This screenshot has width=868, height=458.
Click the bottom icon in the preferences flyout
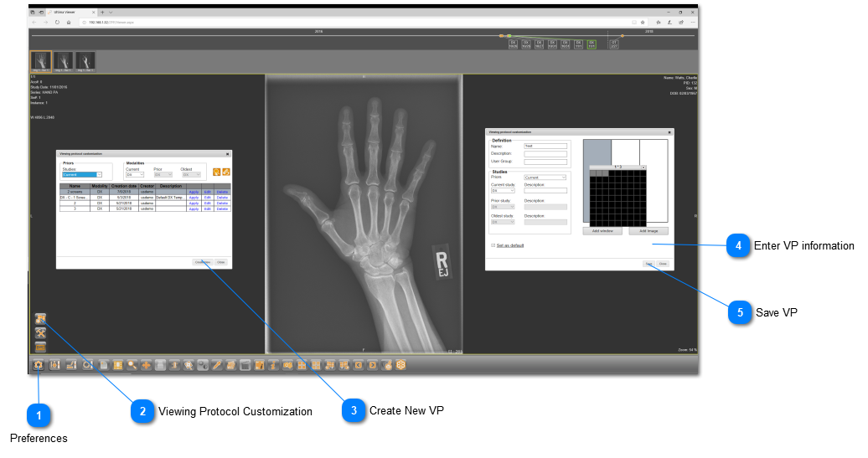pos(40,347)
